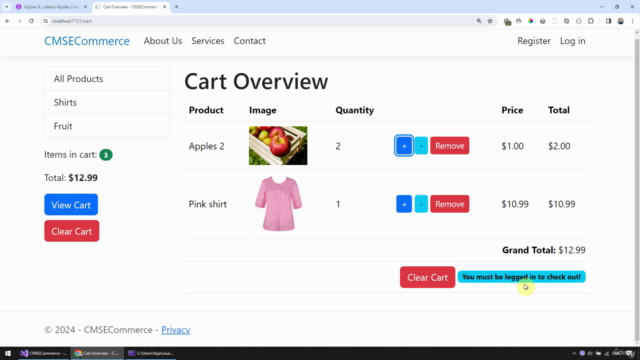Click the items in cart badge showing 3
Viewport: 640px width, 360px height.
pyautogui.click(x=106, y=155)
